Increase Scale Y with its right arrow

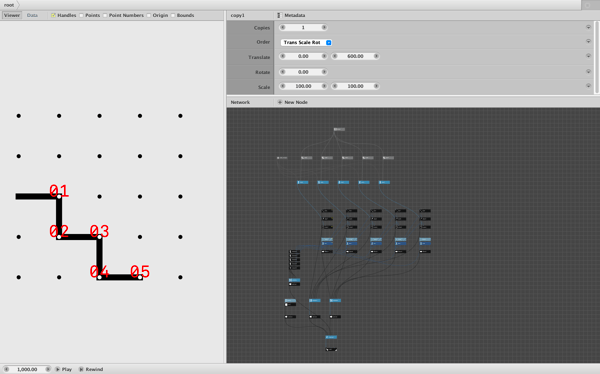376,86
